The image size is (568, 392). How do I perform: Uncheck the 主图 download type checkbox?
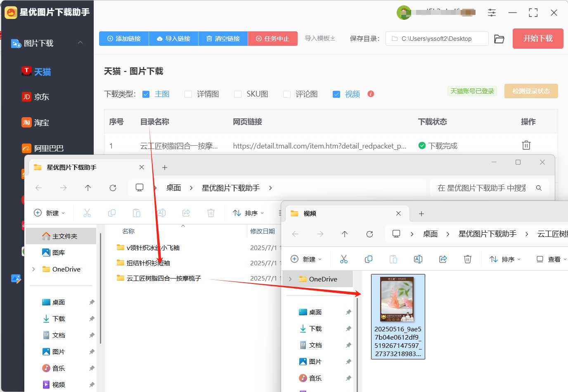click(146, 94)
